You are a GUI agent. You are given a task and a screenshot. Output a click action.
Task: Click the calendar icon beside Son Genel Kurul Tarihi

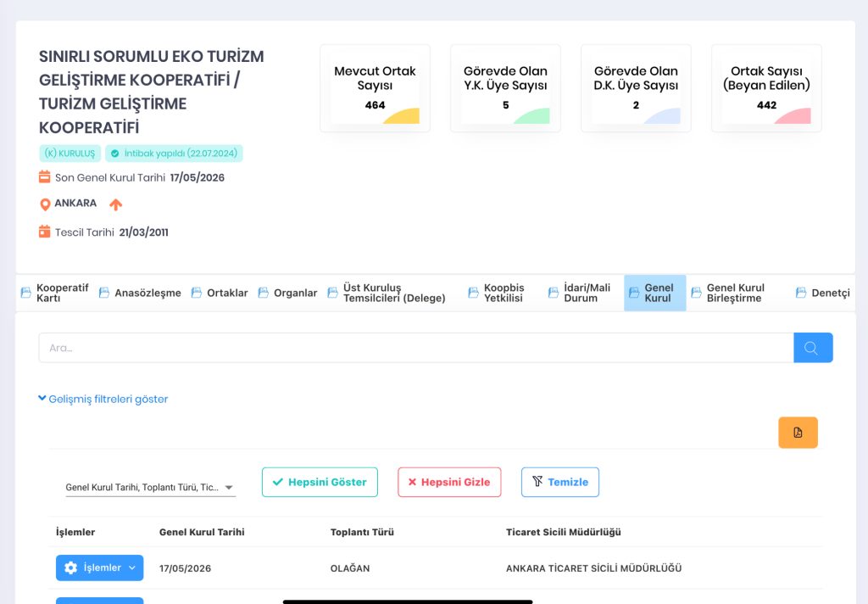[44, 176]
